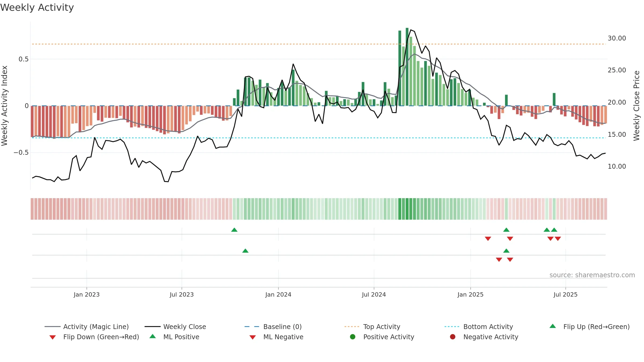Click the 25.00 price axis label
This screenshot has width=644, height=362.
617,70
